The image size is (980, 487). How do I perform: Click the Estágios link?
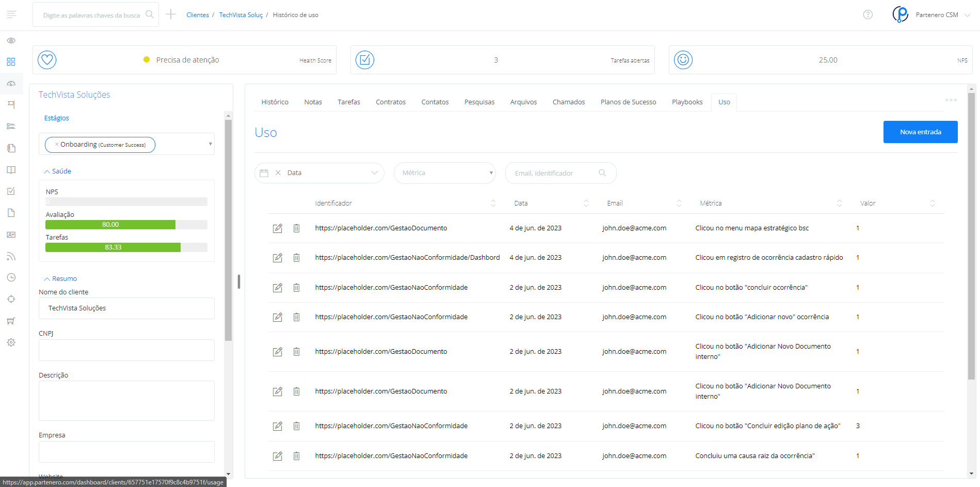[57, 118]
